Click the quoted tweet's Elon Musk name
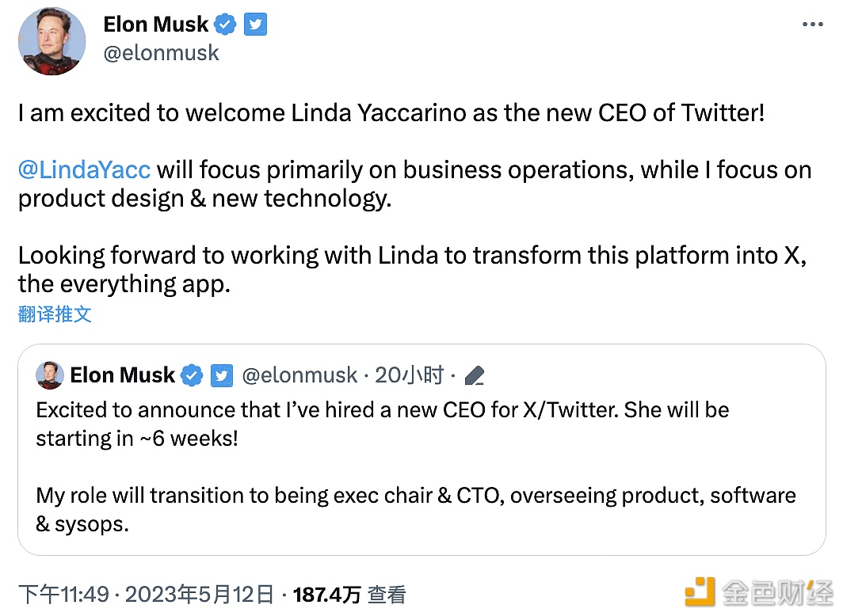Image resolution: width=843 pixels, height=616 pixels. (x=123, y=375)
